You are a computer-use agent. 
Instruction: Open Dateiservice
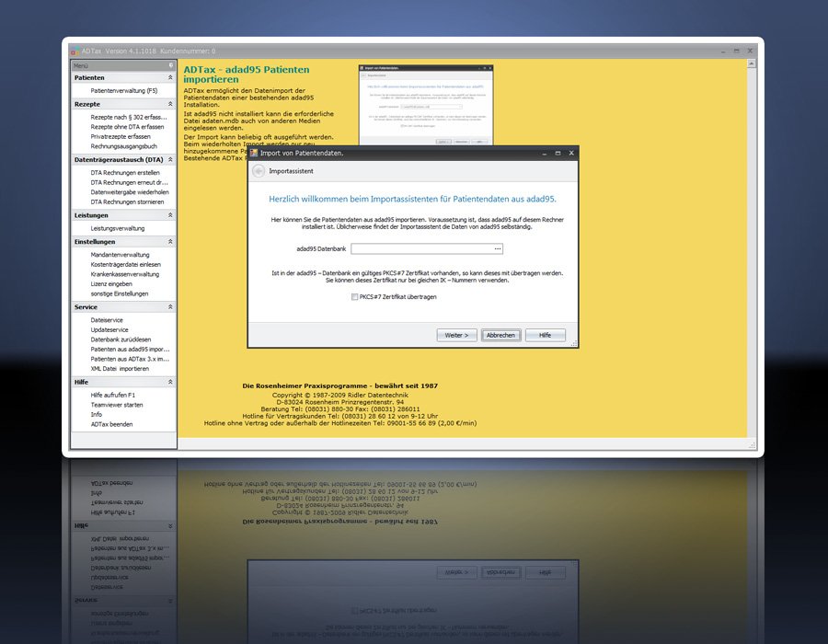coord(107,320)
